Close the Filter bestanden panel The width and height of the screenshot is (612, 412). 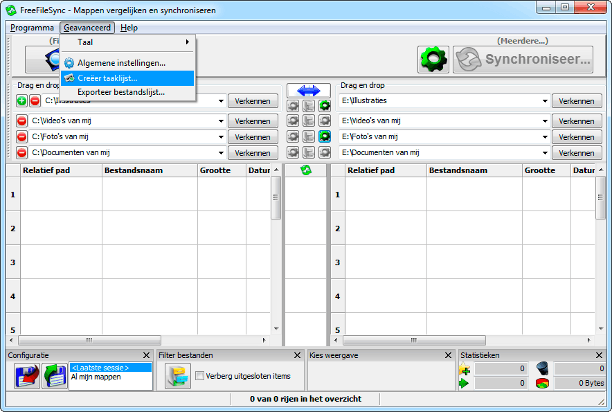pos(297,355)
